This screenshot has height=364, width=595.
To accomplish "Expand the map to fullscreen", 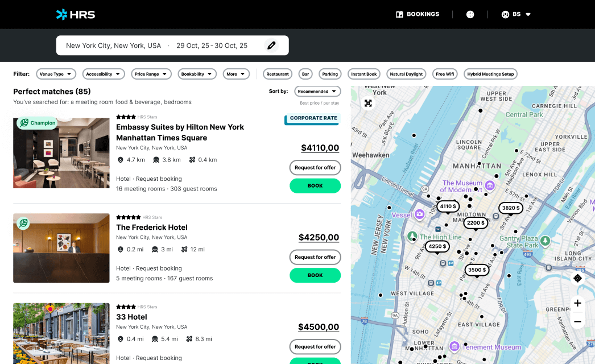I will click(368, 104).
